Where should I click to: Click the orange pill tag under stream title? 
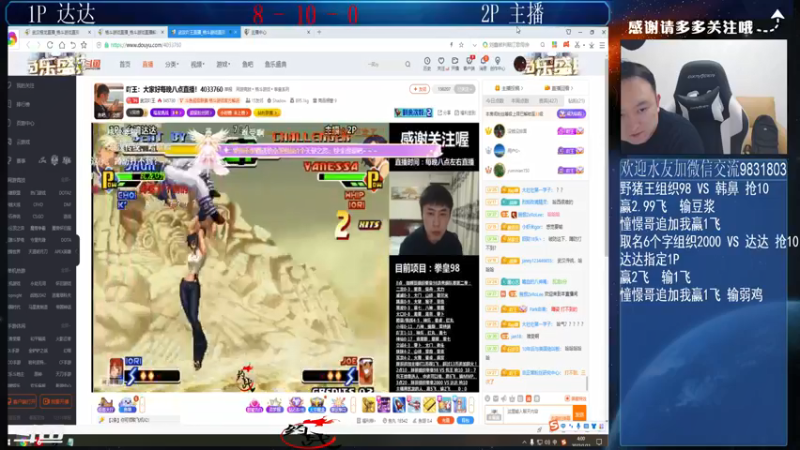[234, 113]
